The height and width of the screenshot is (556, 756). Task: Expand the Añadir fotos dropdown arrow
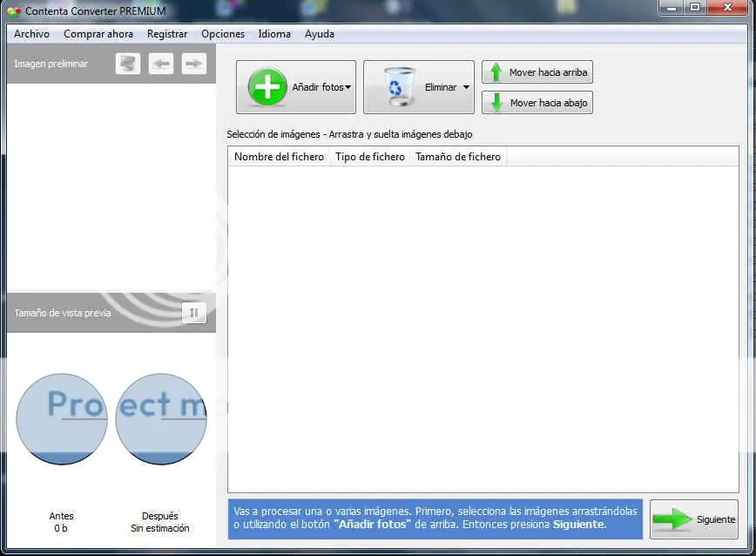click(x=348, y=87)
